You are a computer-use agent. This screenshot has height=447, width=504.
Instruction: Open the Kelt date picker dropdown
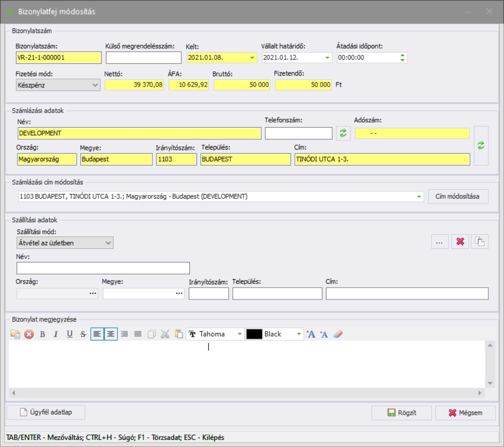[252, 58]
